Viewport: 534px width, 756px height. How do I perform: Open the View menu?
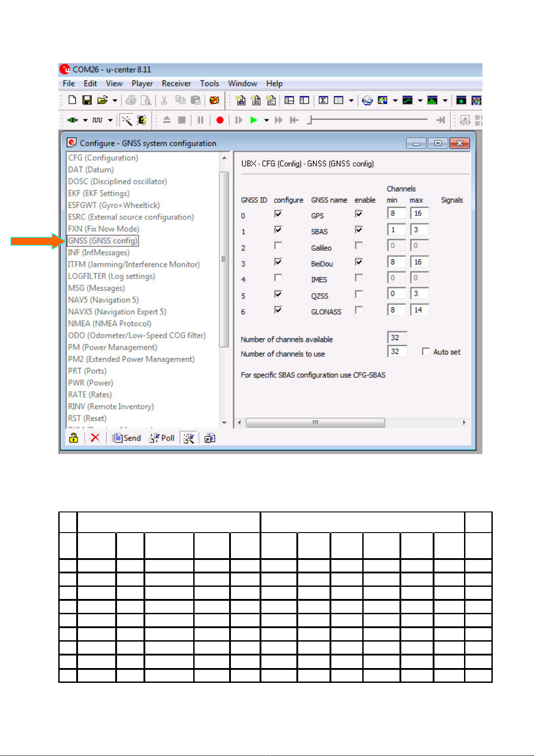click(x=114, y=83)
